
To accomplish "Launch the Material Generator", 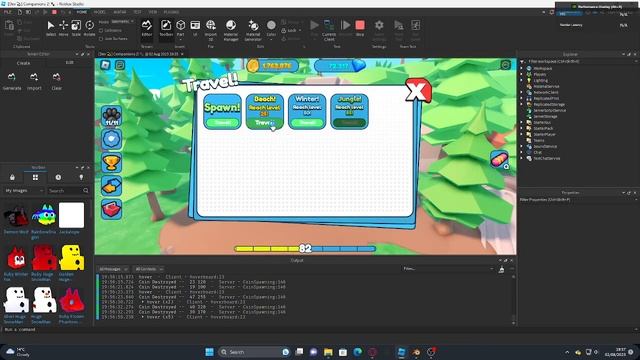I will pyautogui.click(x=253, y=30).
